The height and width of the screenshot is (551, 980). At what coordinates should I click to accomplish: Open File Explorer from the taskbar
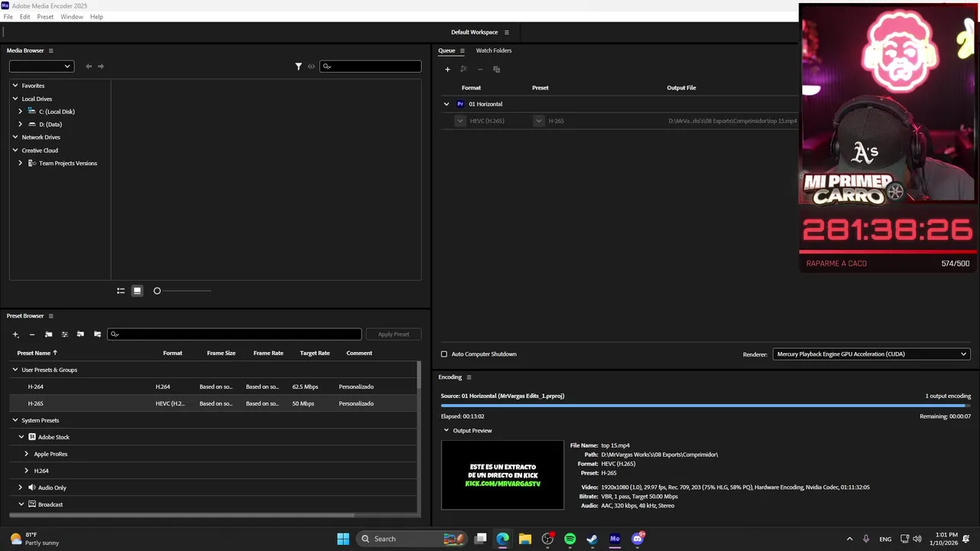pos(524,539)
